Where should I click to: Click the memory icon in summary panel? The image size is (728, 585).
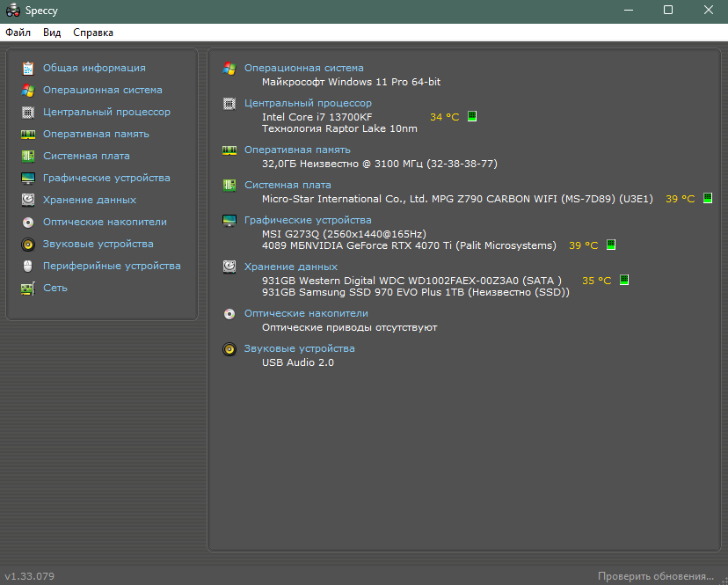click(x=229, y=150)
